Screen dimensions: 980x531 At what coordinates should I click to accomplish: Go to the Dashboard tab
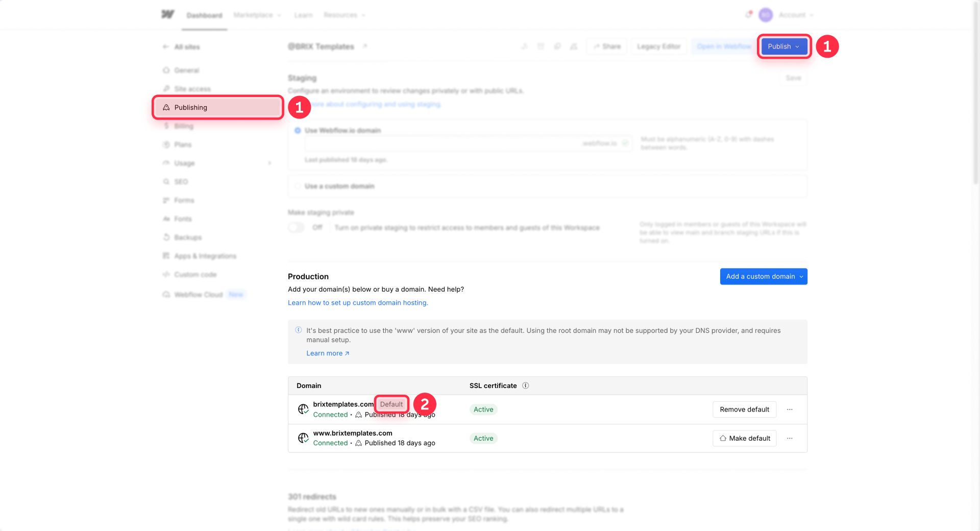204,15
